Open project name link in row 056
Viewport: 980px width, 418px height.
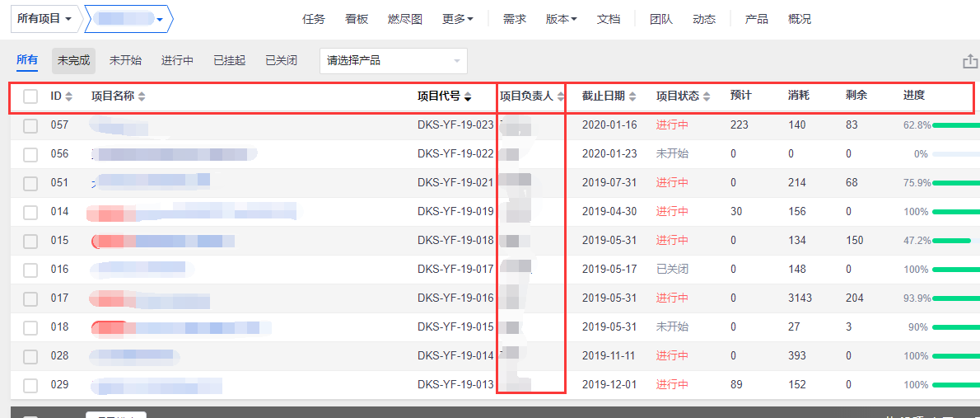click(x=175, y=154)
